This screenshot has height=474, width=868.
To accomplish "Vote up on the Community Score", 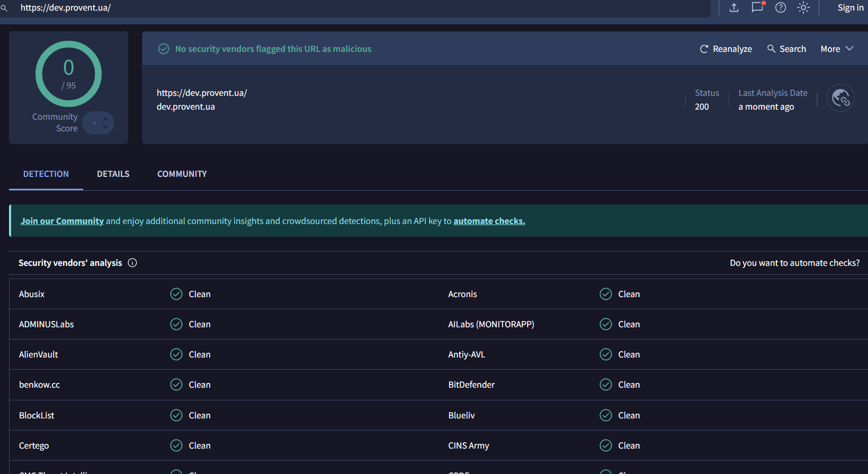I will 105,119.
